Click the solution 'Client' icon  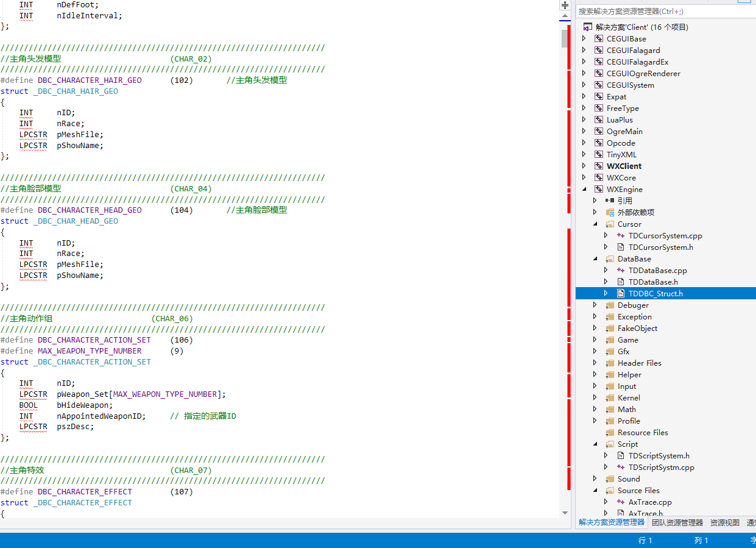click(588, 27)
